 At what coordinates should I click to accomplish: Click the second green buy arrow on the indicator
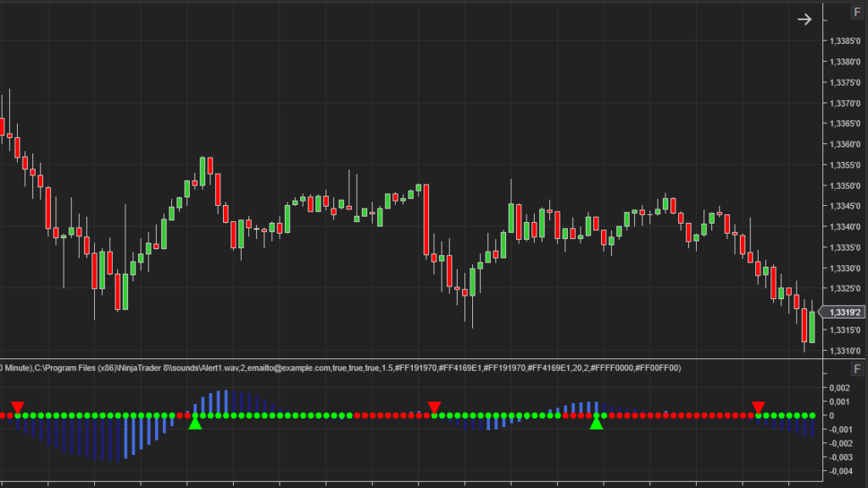tap(596, 424)
